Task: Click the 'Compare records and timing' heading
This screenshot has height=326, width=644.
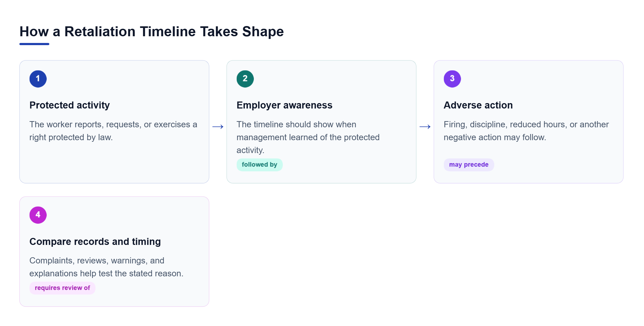Action: click(95, 241)
